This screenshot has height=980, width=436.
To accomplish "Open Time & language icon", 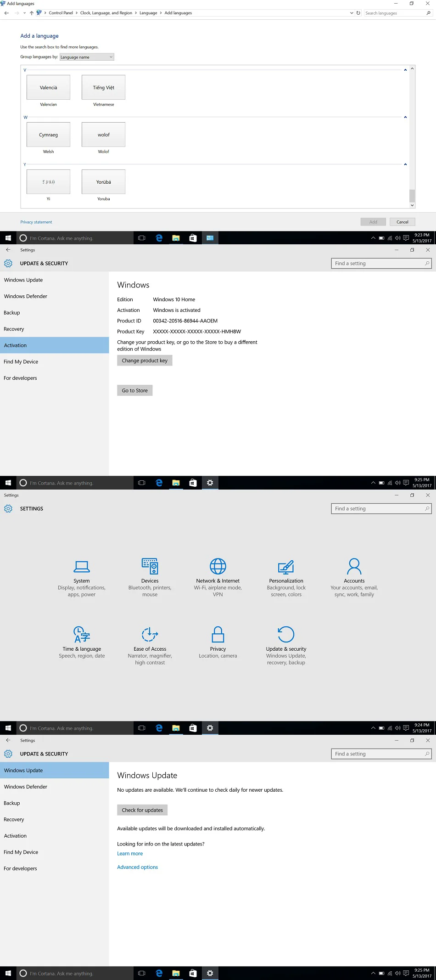I will (x=82, y=634).
